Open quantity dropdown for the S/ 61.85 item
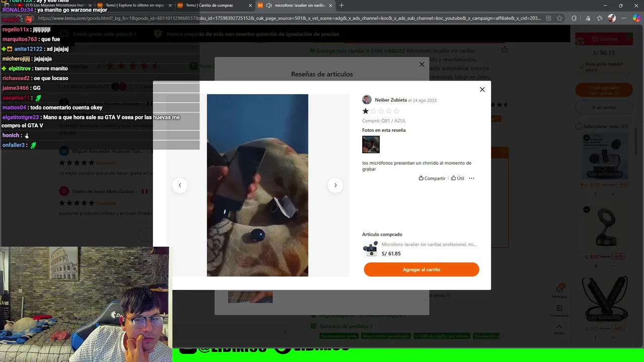Screen dimensions: 644x362 click(x=604, y=194)
